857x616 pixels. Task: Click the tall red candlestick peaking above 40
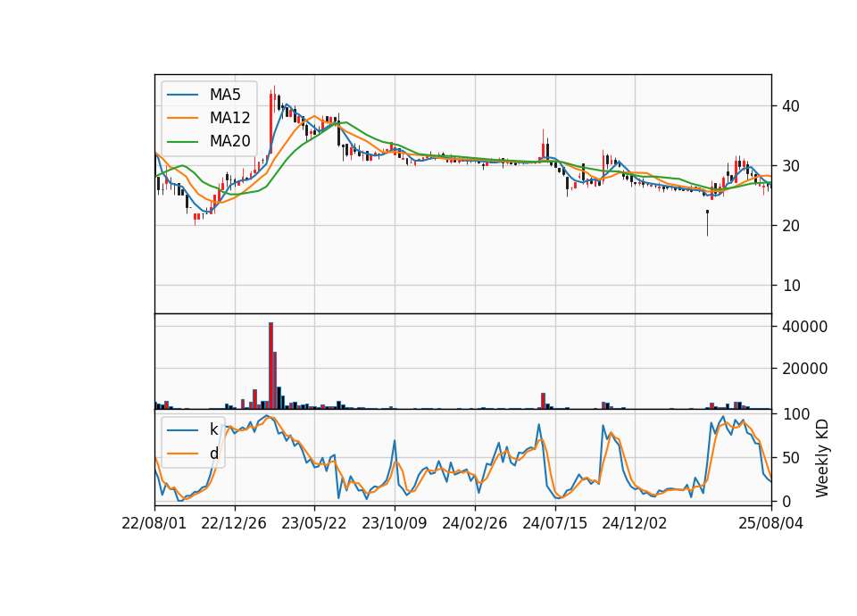point(271,122)
